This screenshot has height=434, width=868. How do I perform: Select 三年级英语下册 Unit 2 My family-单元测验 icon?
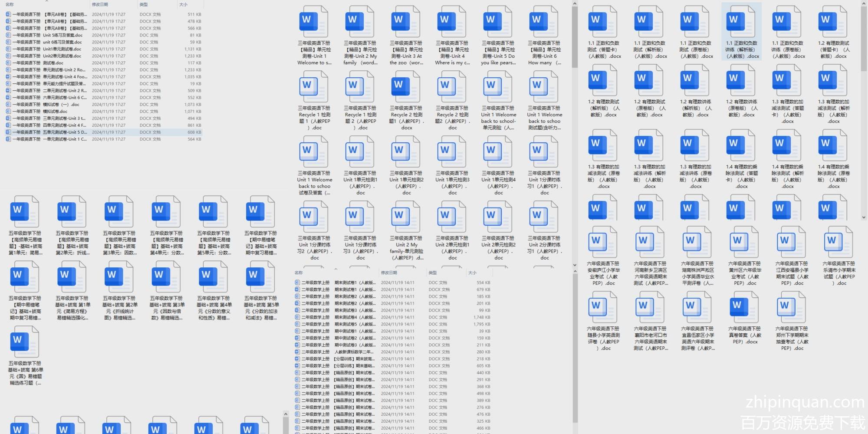pos(406,217)
